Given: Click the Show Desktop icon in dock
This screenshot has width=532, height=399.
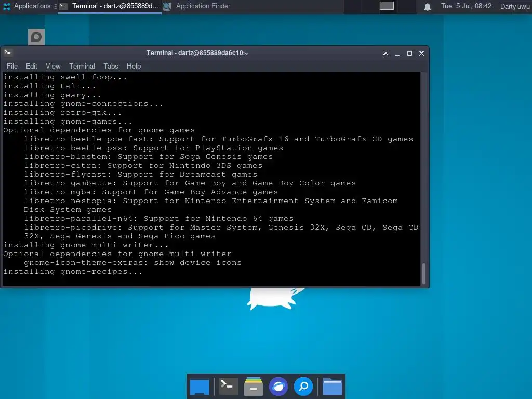Looking at the screenshot, I should [x=199, y=387].
